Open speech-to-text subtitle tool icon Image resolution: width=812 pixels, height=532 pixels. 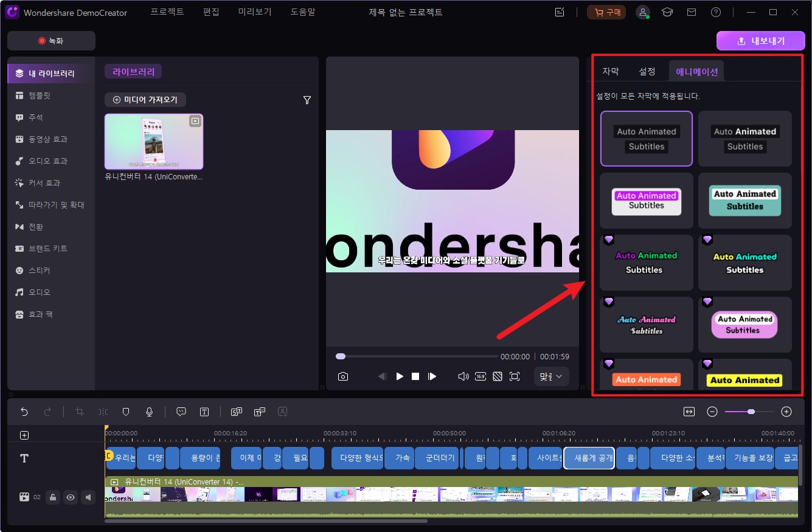pos(237,412)
